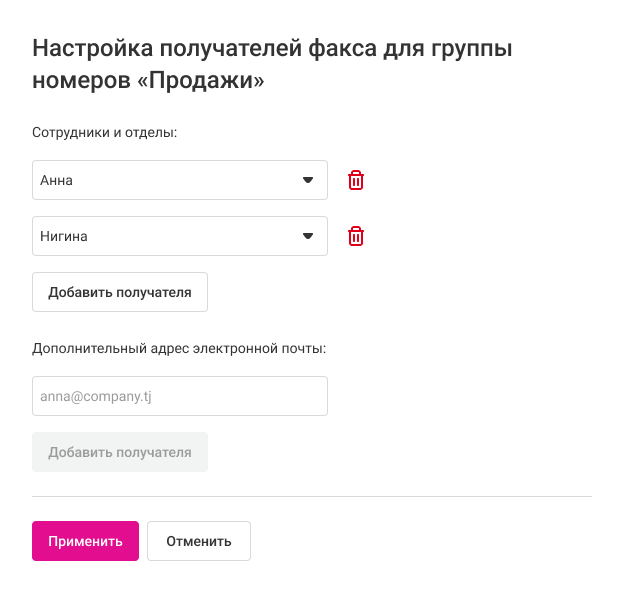Click the selected name Анна in the first combo box

coord(57,181)
